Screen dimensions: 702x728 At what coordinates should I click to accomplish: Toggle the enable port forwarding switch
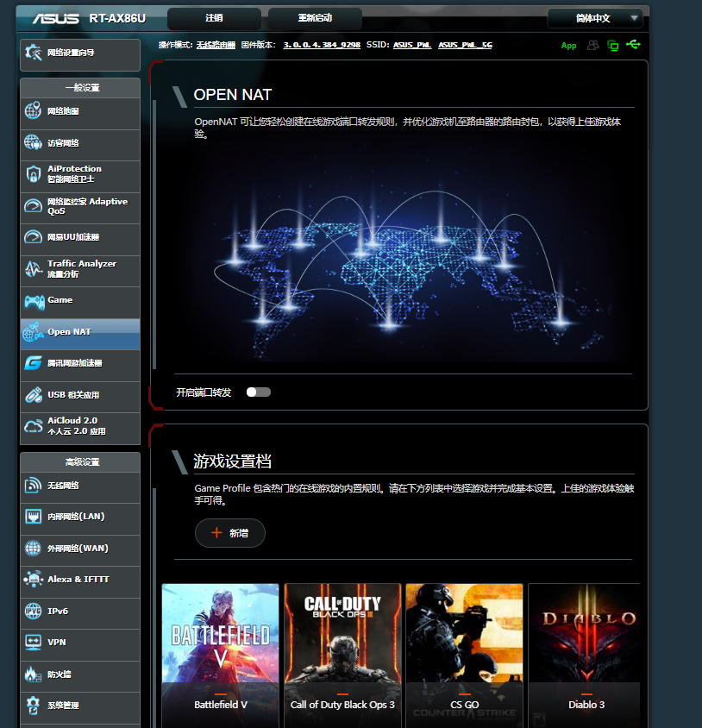[259, 392]
